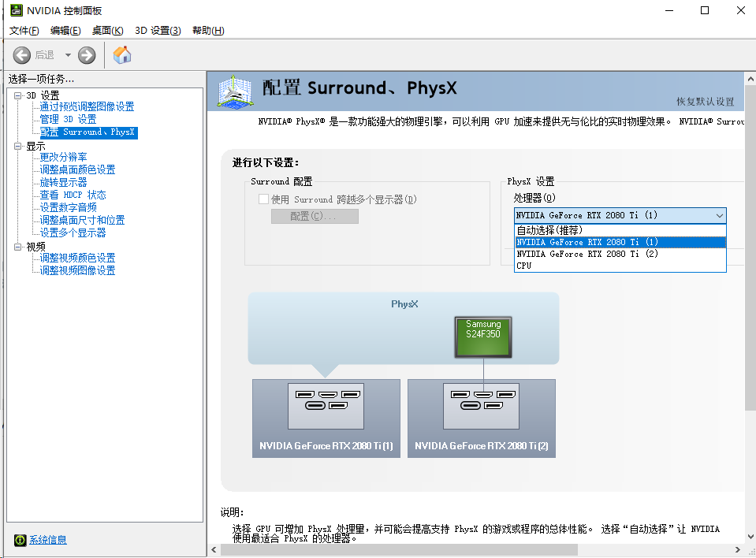Click 恢复默认设置 link
This screenshot has height=558, width=756.
705,101
